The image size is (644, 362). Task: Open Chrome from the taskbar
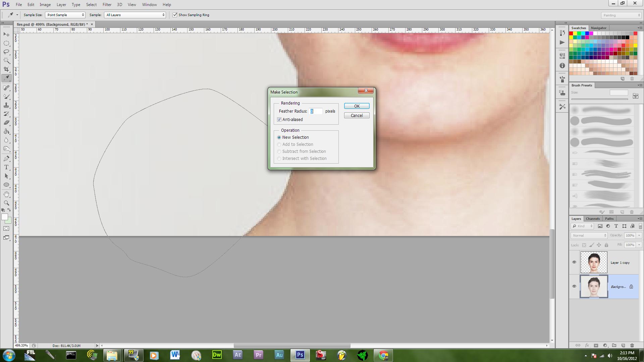tap(383, 355)
